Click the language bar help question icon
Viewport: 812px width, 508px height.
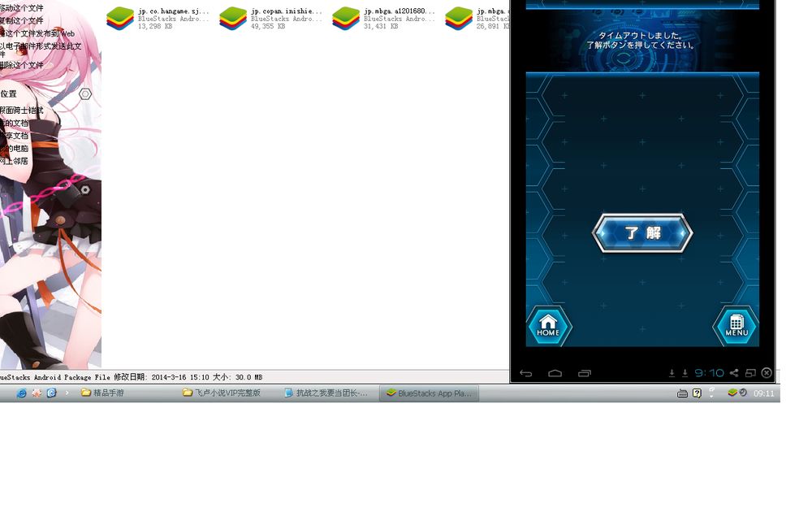697,393
